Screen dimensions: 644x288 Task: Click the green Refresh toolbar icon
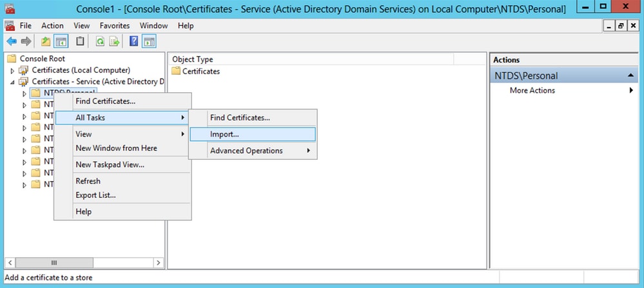100,41
